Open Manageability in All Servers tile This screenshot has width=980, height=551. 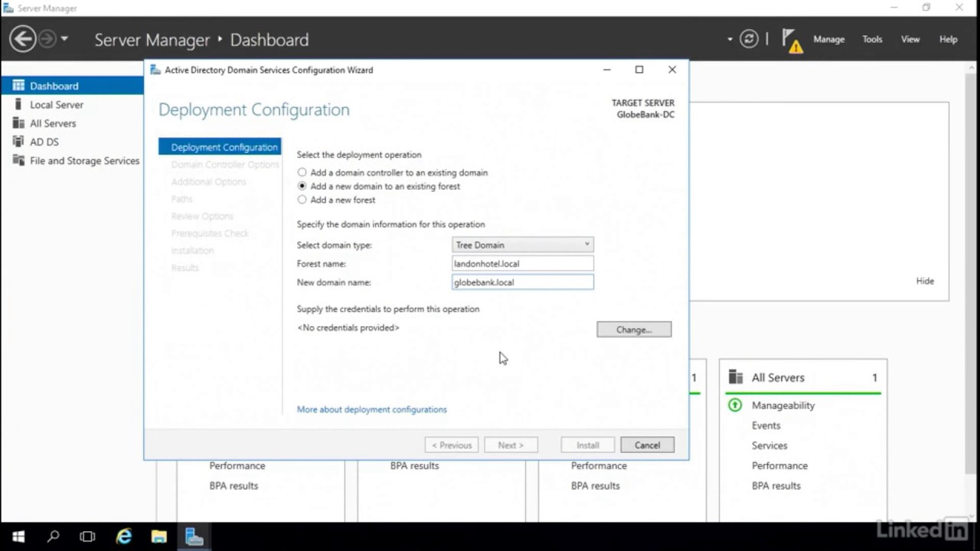pos(782,406)
